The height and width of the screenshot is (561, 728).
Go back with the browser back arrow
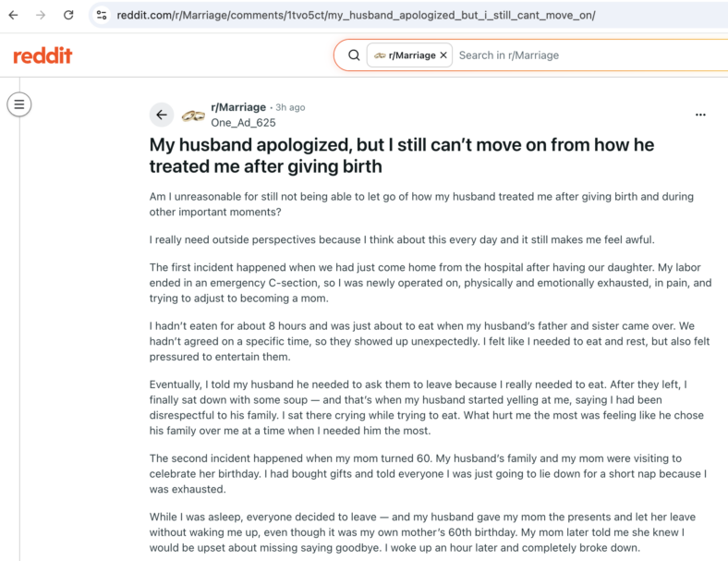tap(14, 16)
